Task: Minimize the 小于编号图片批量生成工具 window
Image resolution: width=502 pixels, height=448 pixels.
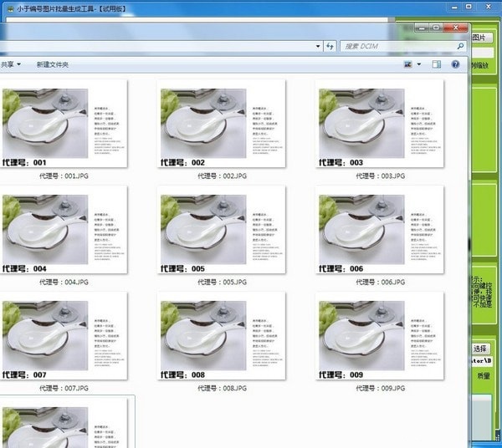Action: point(454,7)
